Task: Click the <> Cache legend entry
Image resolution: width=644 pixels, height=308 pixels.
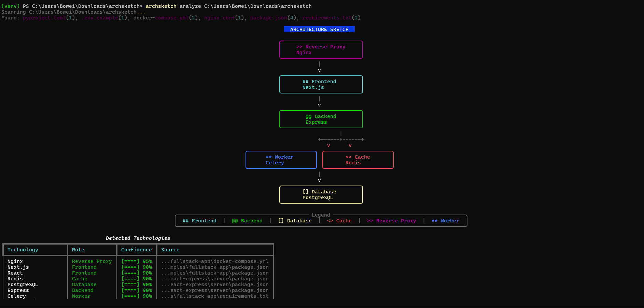Action: coord(339,221)
